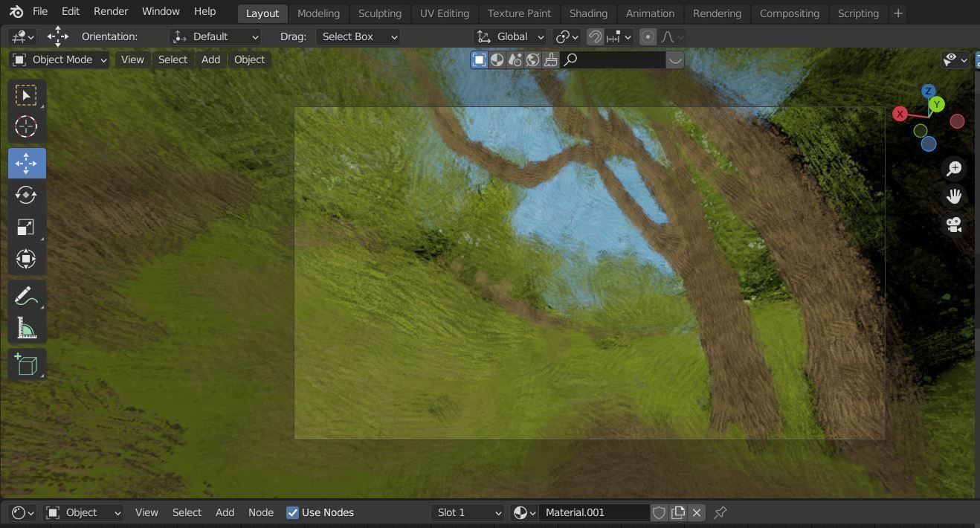Open the File menu

[40, 11]
